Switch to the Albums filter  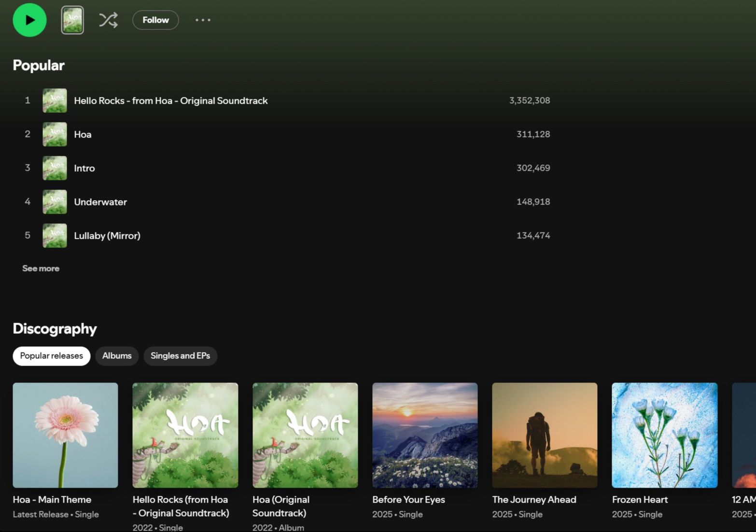click(x=117, y=356)
